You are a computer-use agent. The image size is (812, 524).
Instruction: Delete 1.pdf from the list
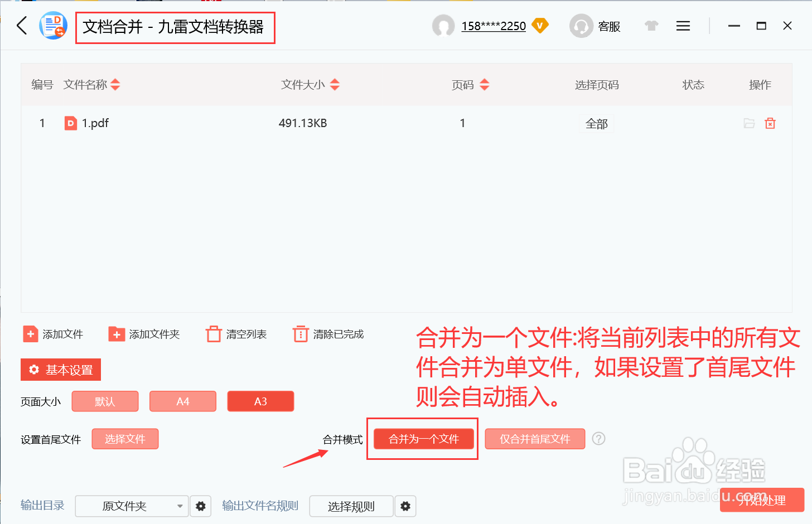click(770, 123)
